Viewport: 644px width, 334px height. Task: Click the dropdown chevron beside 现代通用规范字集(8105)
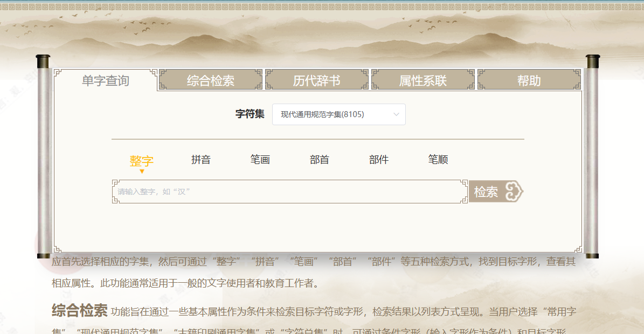(397, 114)
